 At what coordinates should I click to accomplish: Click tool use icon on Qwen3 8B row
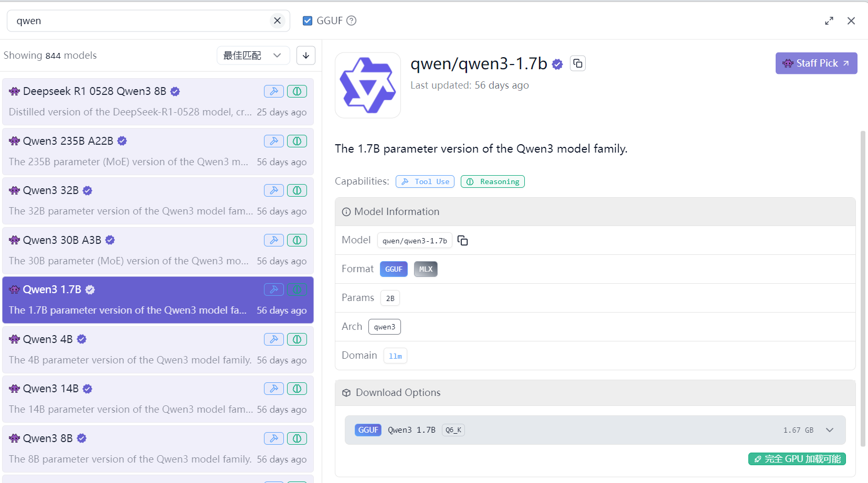(274, 438)
